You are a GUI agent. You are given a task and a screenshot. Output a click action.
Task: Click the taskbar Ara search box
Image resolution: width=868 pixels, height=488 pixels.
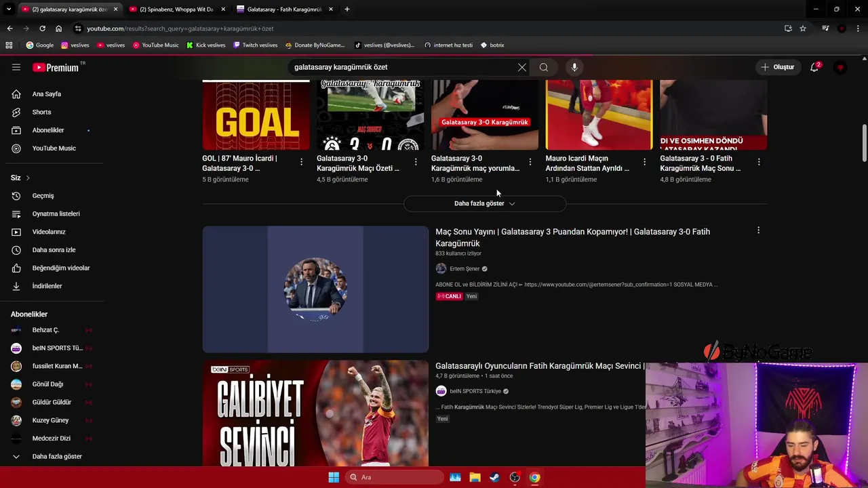click(x=395, y=477)
